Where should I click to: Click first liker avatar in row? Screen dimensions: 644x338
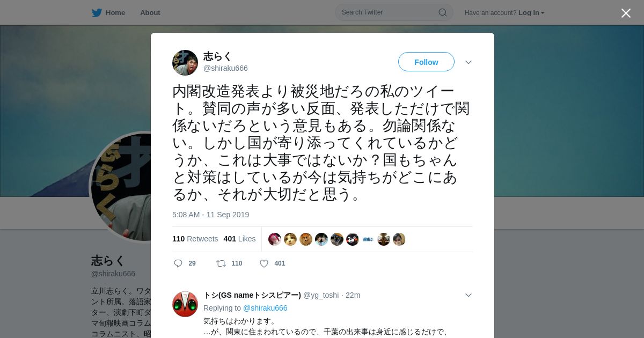point(275,239)
